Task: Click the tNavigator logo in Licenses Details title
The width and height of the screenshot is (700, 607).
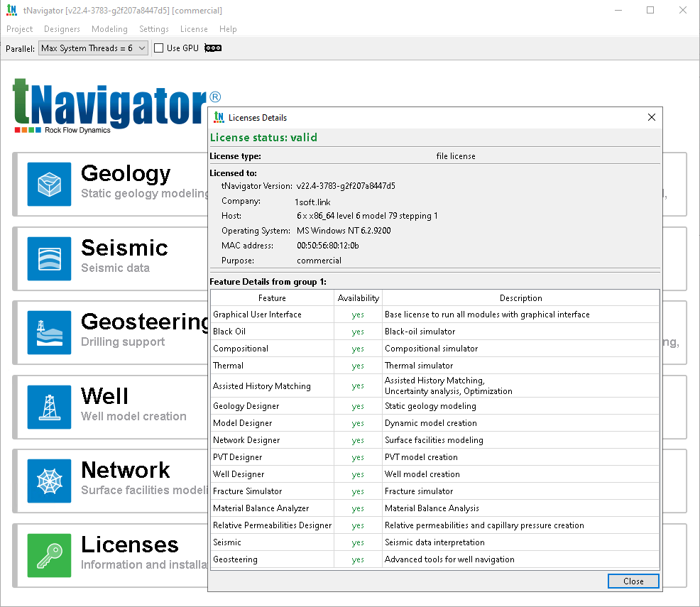Action: click(219, 117)
